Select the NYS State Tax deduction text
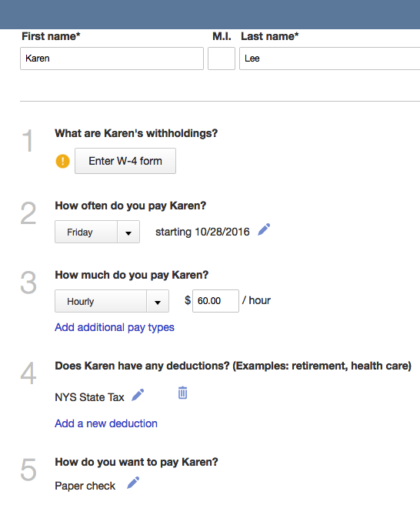This screenshot has width=420, height=505. pyautogui.click(x=89, y=397)
